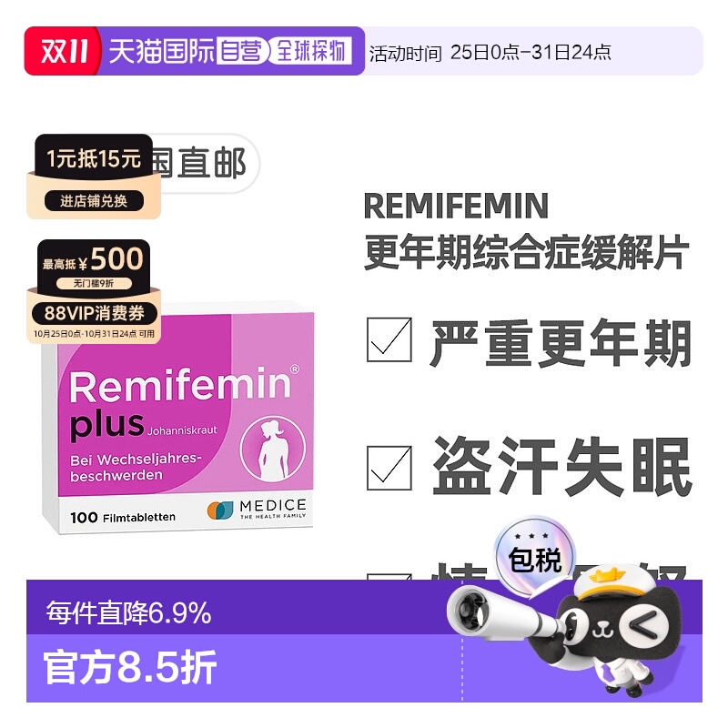Viewport: 728px width, 728px height.
Task: Click the 进店铺兑换 button
Action: click(x=94, y=201)
